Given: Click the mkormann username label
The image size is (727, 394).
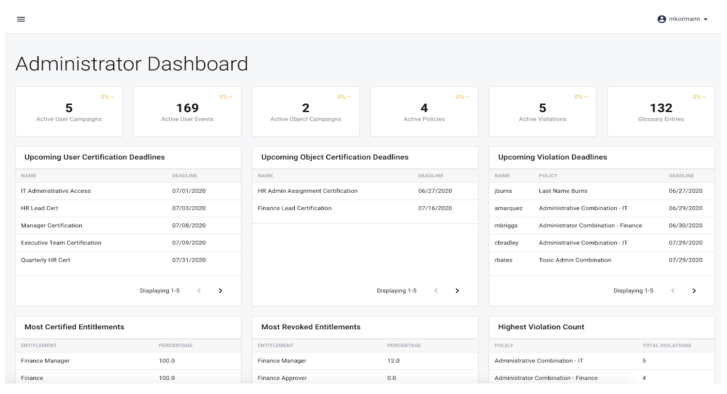Looking at the screenshot, I should [684, 19].
